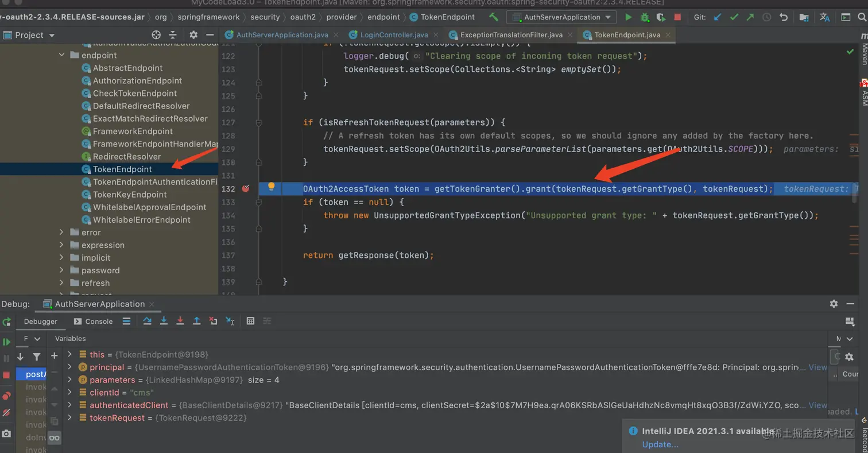Locate the opened file in Project tree
The width and height of the screenshot is (868, 453).
(156, 35)
